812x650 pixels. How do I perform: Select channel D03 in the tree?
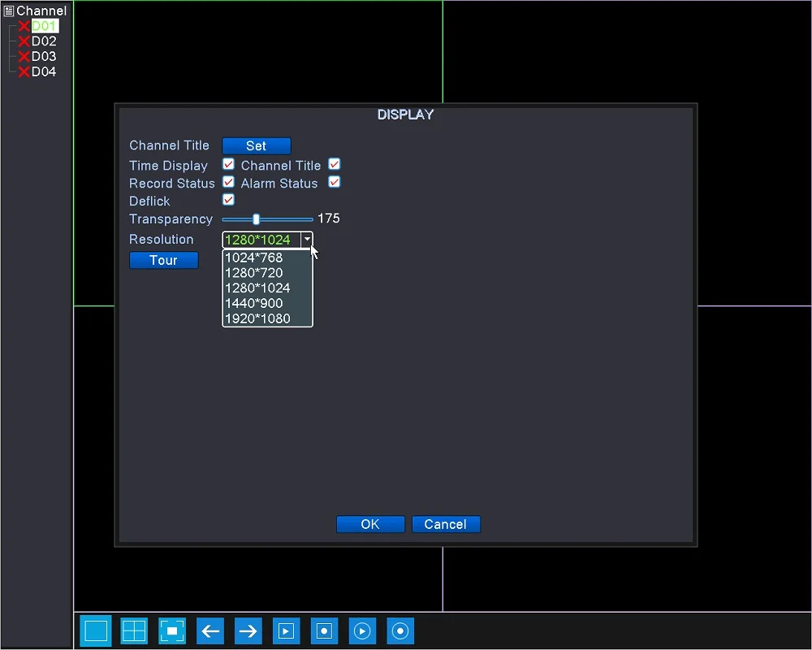44,57
